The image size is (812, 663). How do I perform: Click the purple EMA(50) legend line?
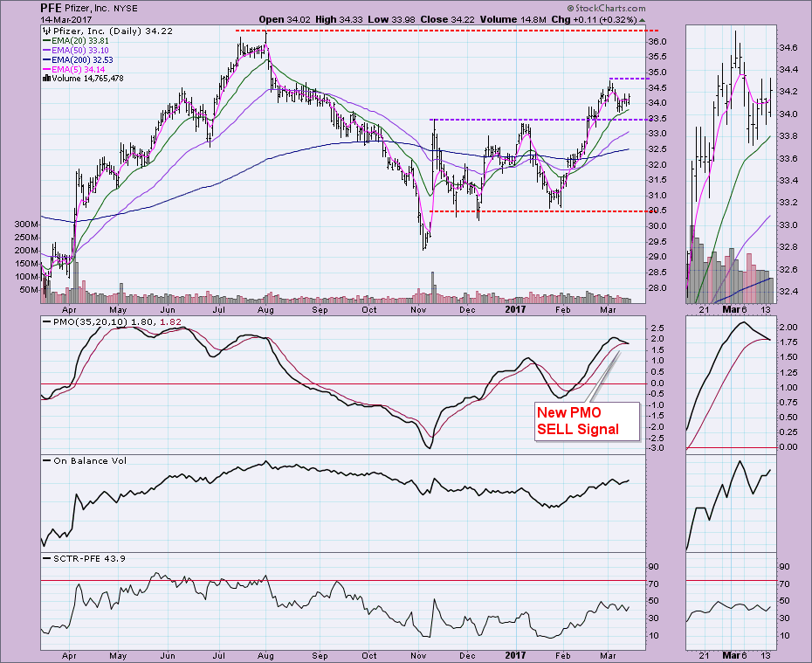point(46,51)
